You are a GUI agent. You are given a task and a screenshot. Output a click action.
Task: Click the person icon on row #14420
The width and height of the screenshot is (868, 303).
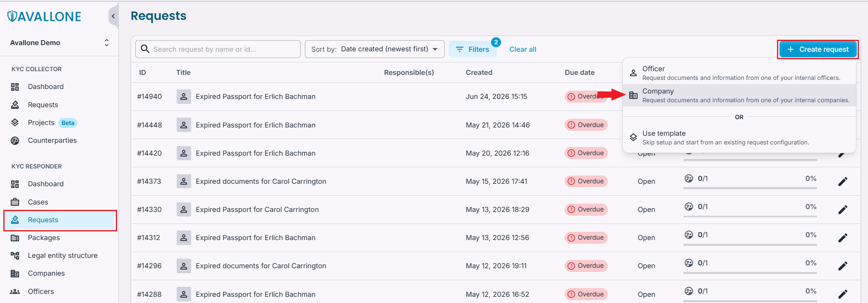184,153
